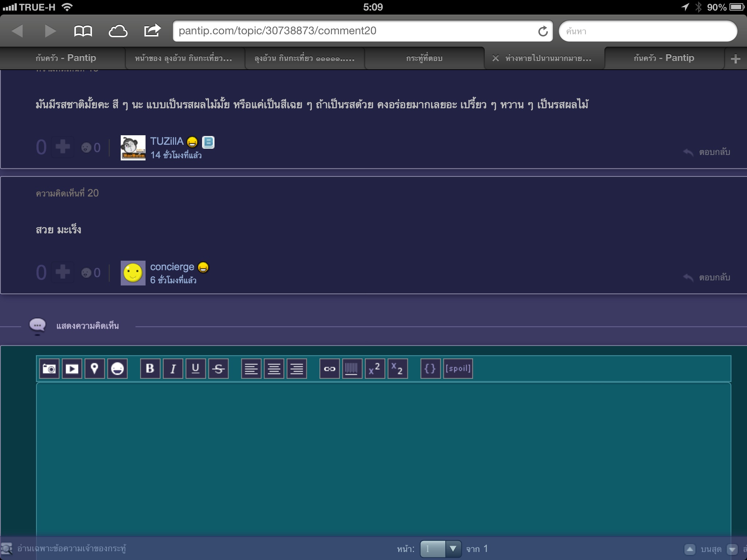The height and width of the screenshot is (560, 747).
Task: Toggle italic formatting in editor
Action: (x=173, y=369)
